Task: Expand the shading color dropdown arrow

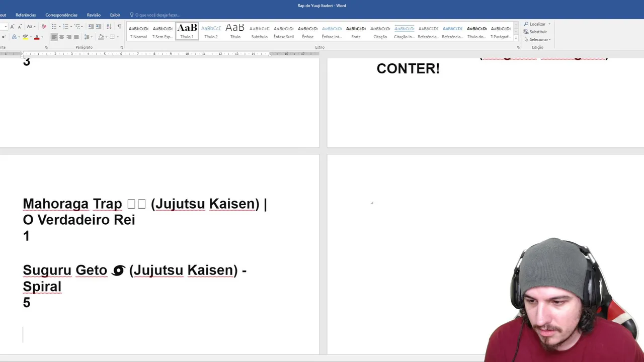Action: pos(106,37)
